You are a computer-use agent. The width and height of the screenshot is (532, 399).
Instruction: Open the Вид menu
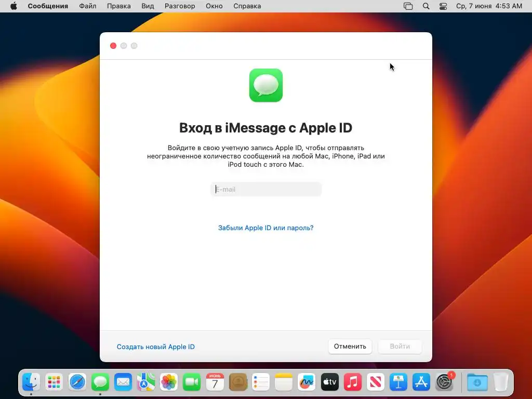tap(148, 6)
